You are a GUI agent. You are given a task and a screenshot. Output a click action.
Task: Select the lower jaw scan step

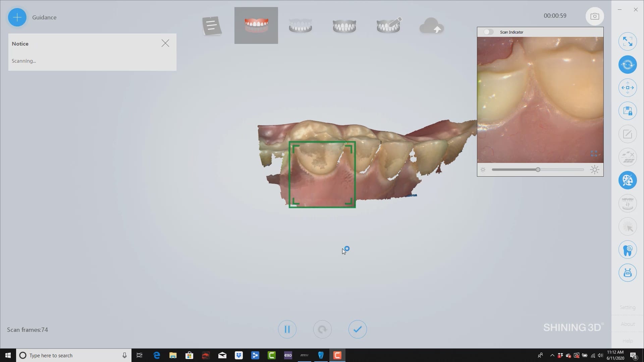[x=300, y=25]
